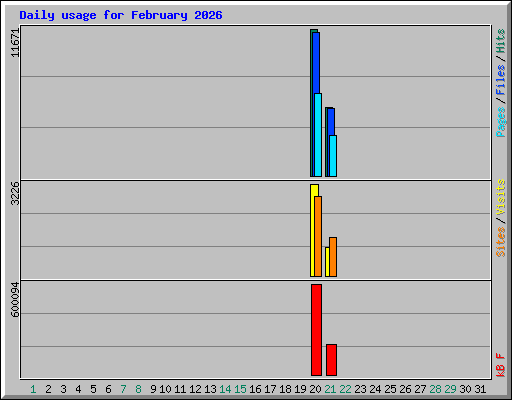Screen dimensions: 512x400
Task: Click the 3226 visits axis value
Action: tap(15, 193)
